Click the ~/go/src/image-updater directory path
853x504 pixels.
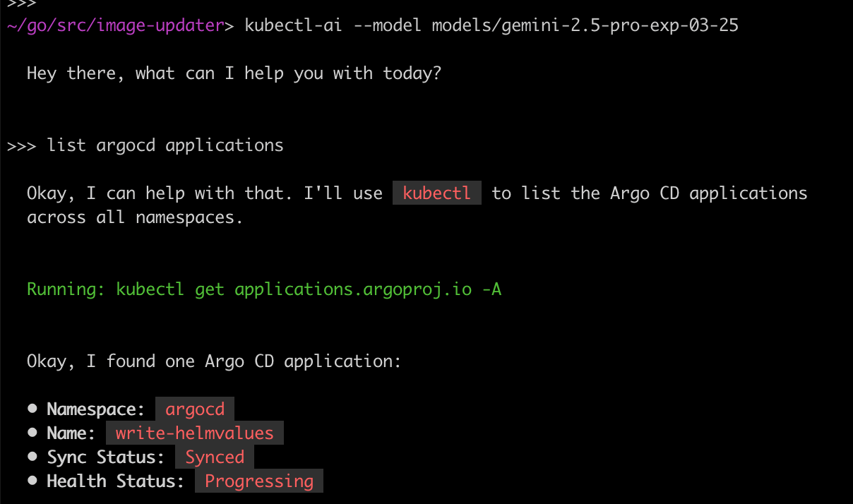pyautogui.click(x=114, y=26)
